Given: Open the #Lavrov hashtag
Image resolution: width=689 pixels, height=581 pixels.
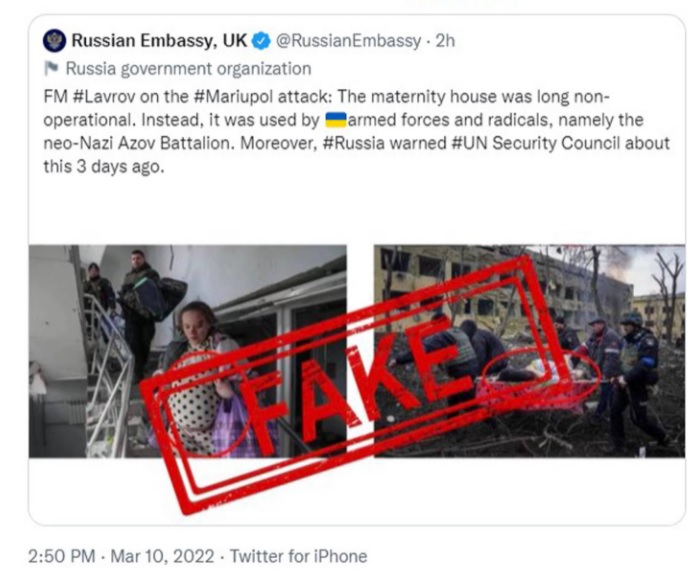Looking at the screenshot, I should (x=103, y=96).
